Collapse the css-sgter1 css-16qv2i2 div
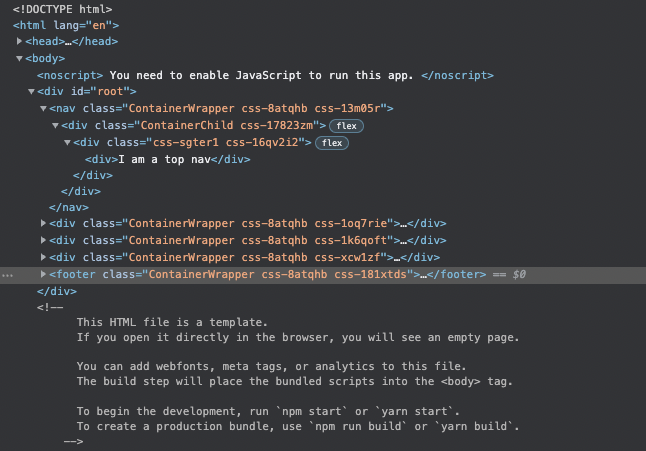Viewport: 646px width, 451px height. (x=67, y=143)
